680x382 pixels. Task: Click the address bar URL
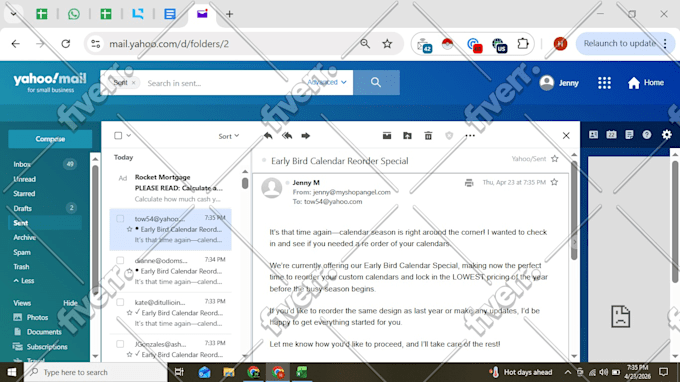[169, 44]
